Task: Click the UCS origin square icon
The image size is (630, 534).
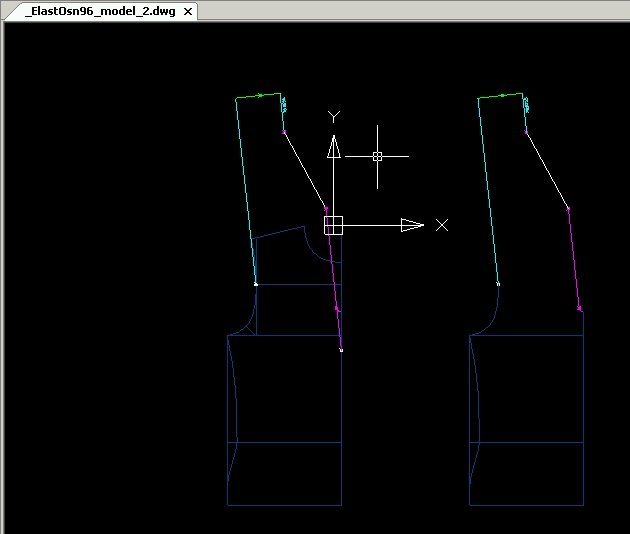Action: point(333,225)
